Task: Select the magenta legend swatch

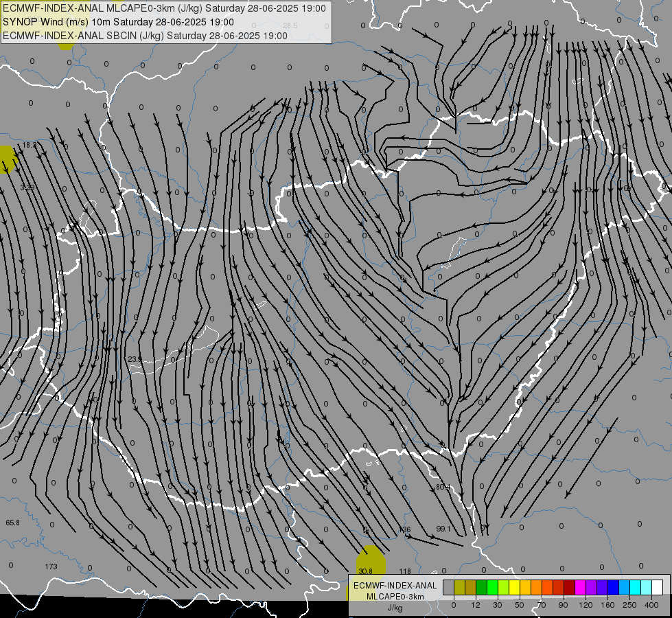Action: point(580,587)
